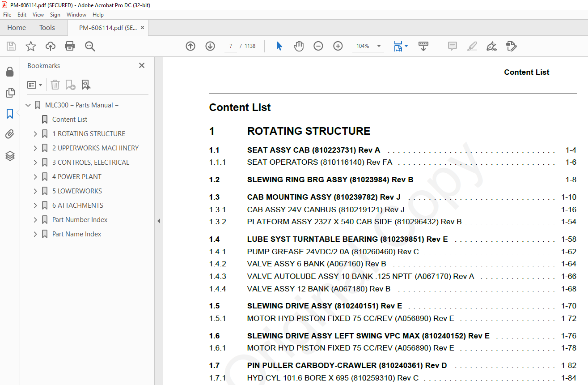Open the layers panel icon
Image resolution: width=588 pixels, height=385 pixels.
10,156
